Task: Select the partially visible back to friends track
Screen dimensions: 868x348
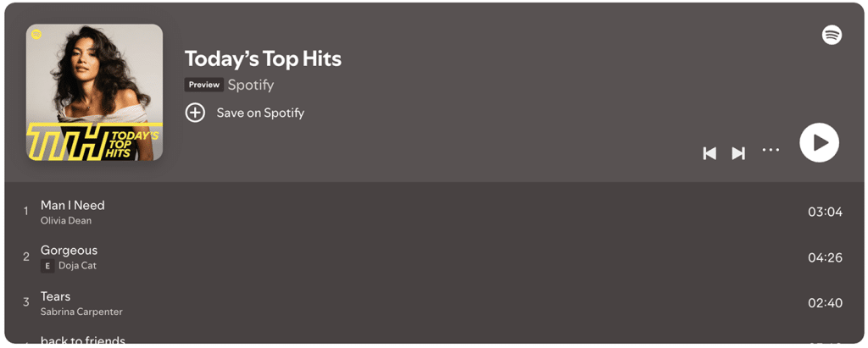Action: click(83, 340)
